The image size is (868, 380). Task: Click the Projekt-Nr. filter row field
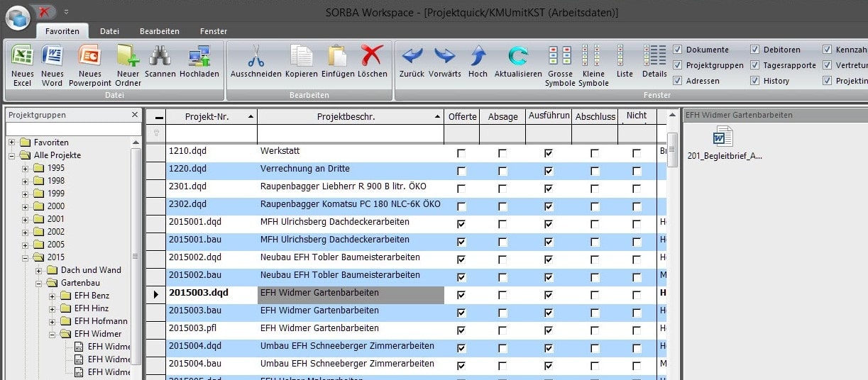coord(211,133)
